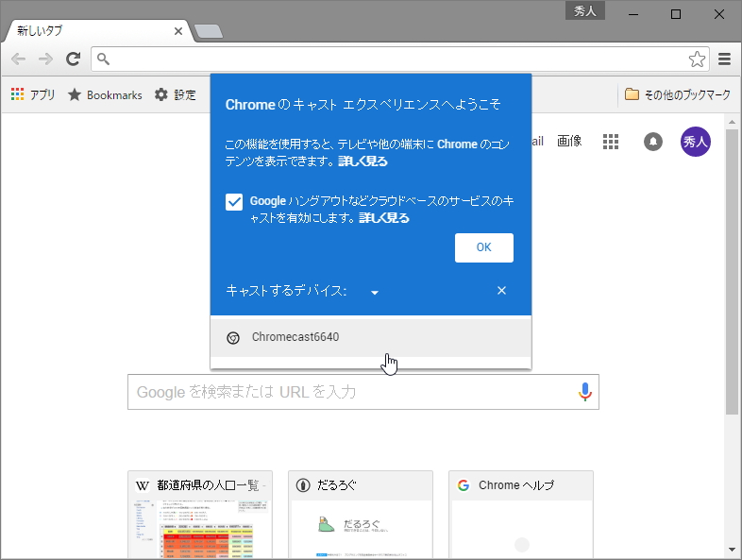
Task: Click the vertical scrollbar thumb
Action: (732, 271)
